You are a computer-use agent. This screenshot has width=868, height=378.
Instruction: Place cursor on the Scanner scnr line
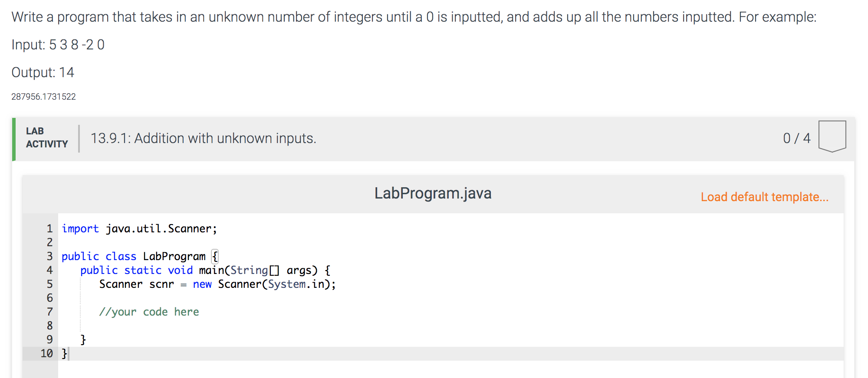click(217, 284)
